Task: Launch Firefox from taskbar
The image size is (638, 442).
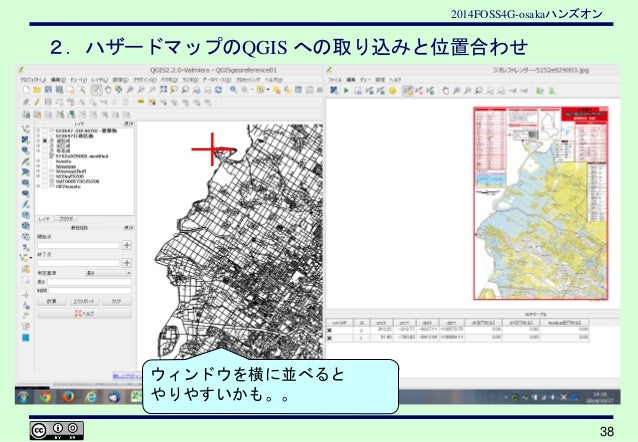Action: click(68, 396)
